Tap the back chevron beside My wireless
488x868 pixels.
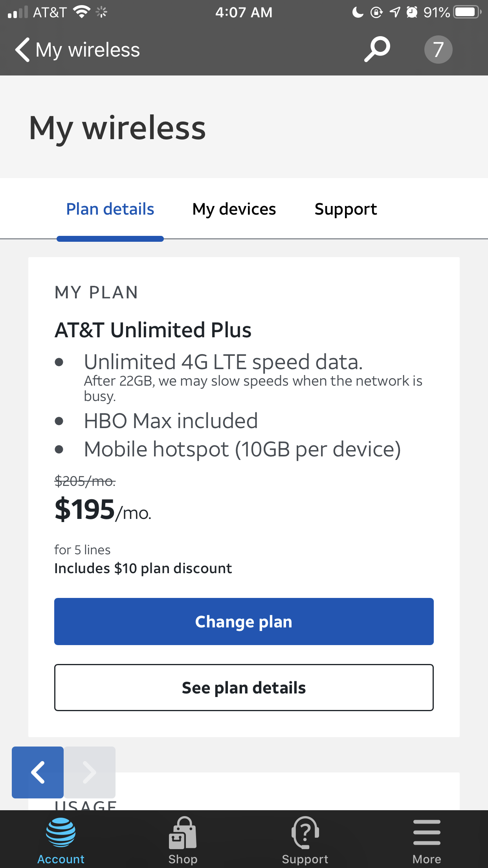click(22, 50)
